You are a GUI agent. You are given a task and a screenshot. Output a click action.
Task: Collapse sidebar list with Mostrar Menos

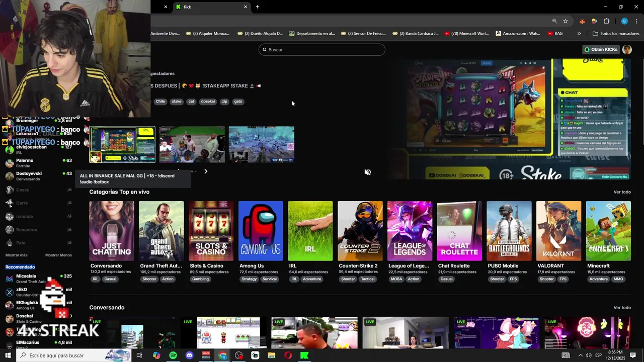click(x=58, y=255)
